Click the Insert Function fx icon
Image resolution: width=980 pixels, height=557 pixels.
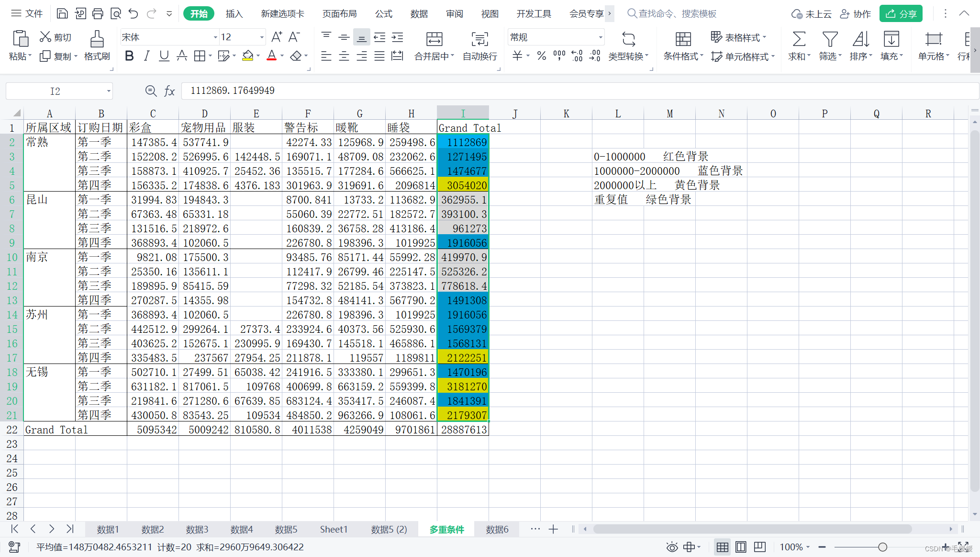pos(169,91)
